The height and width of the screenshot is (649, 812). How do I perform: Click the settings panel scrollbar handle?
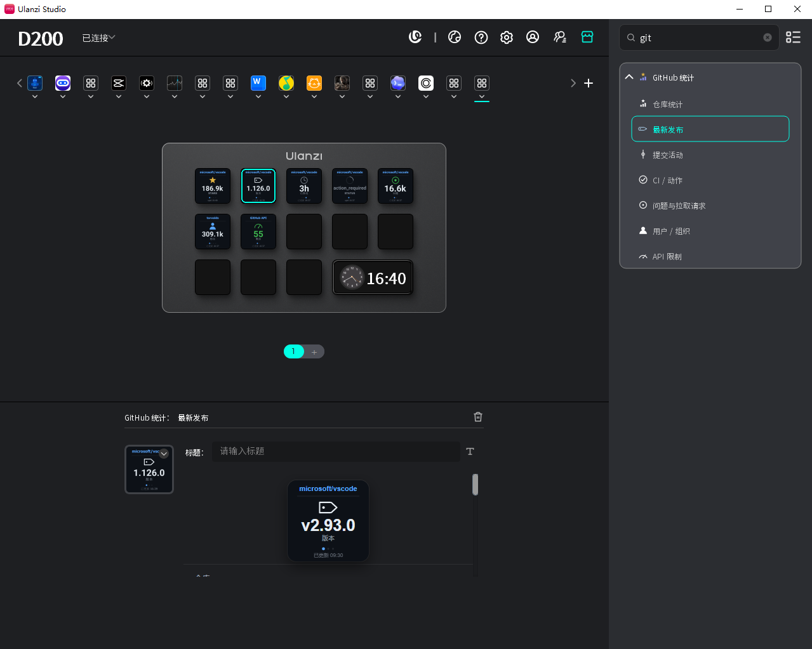475,484
